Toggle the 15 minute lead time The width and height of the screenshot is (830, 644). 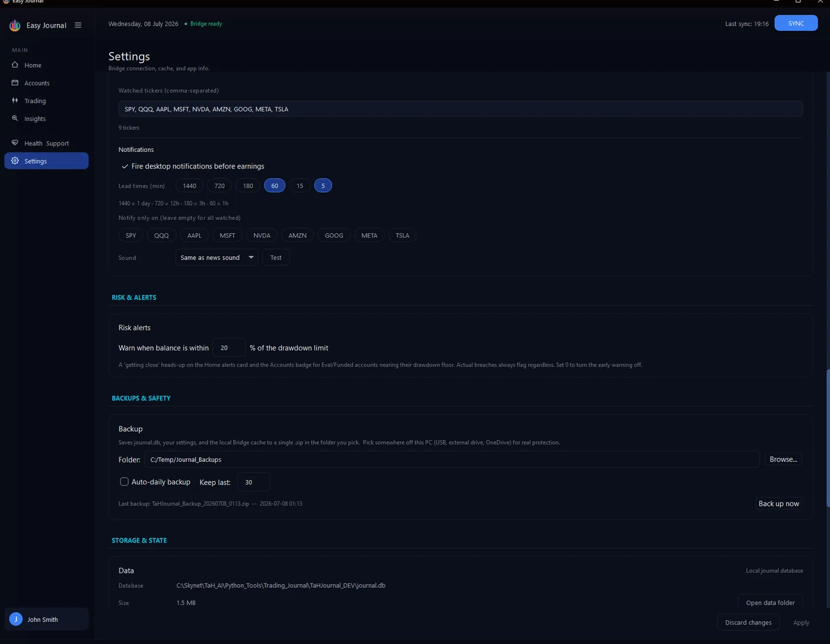coord(299,186)
